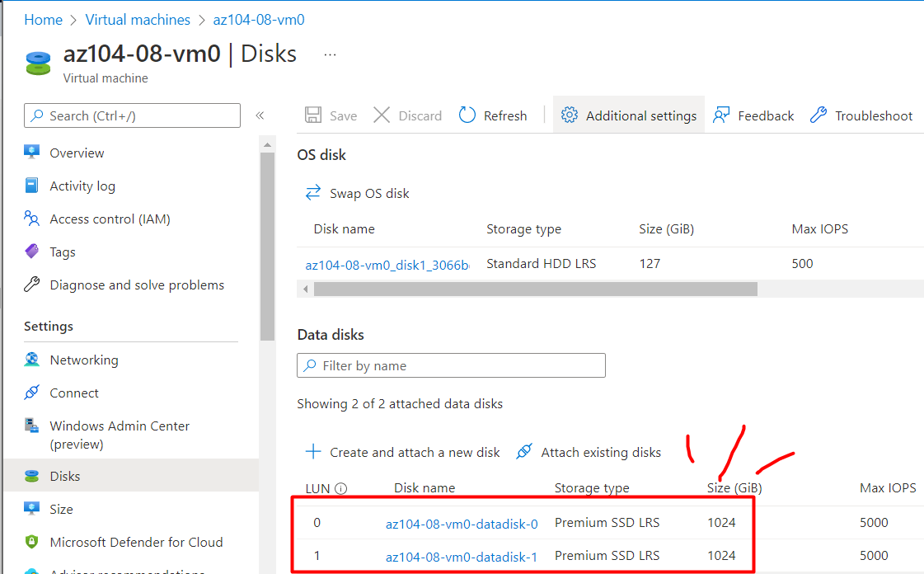Click the OS disk horizontal scrollbar thumb

pyautogui.click(x=536, y=289)
